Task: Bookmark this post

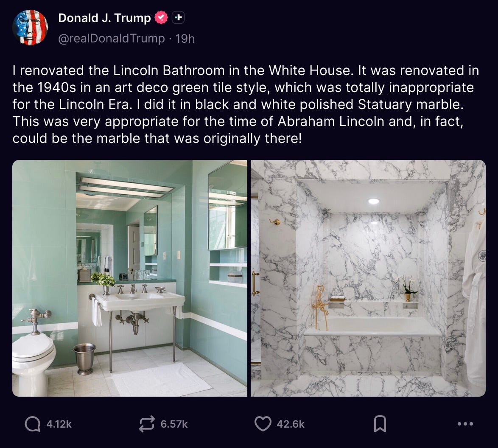Action: point(380,424)
